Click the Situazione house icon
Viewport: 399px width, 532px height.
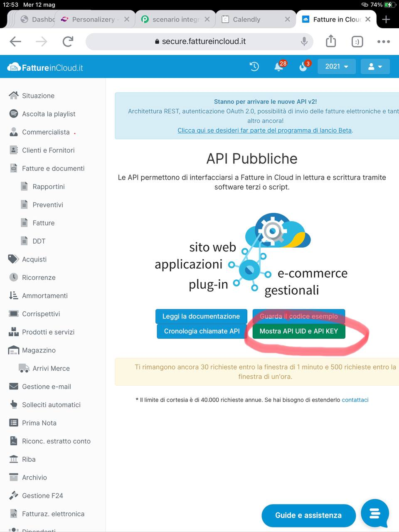(14, 96)
